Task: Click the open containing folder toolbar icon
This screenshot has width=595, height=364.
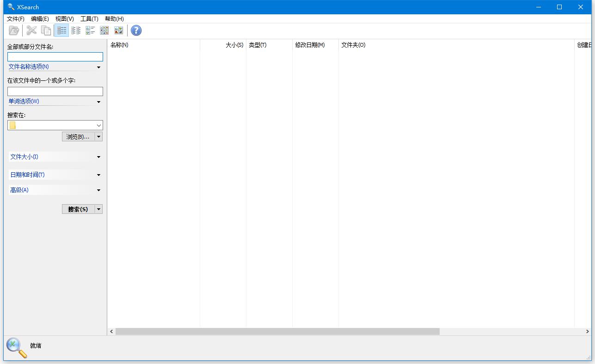Action: pos(14,30)
